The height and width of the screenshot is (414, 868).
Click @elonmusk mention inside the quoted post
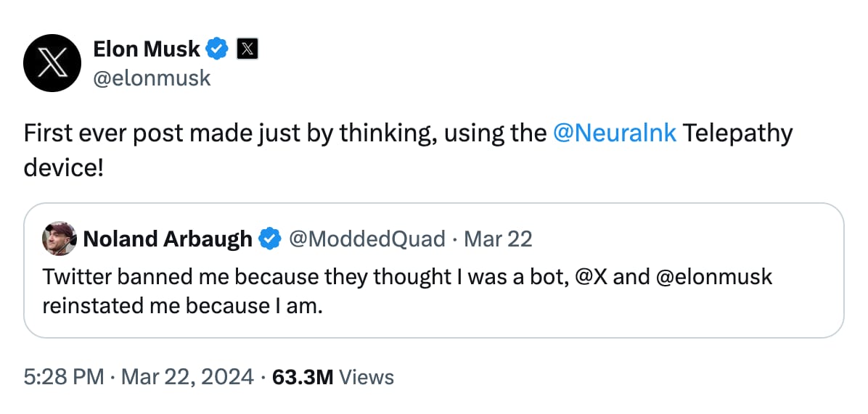(714, 276)
